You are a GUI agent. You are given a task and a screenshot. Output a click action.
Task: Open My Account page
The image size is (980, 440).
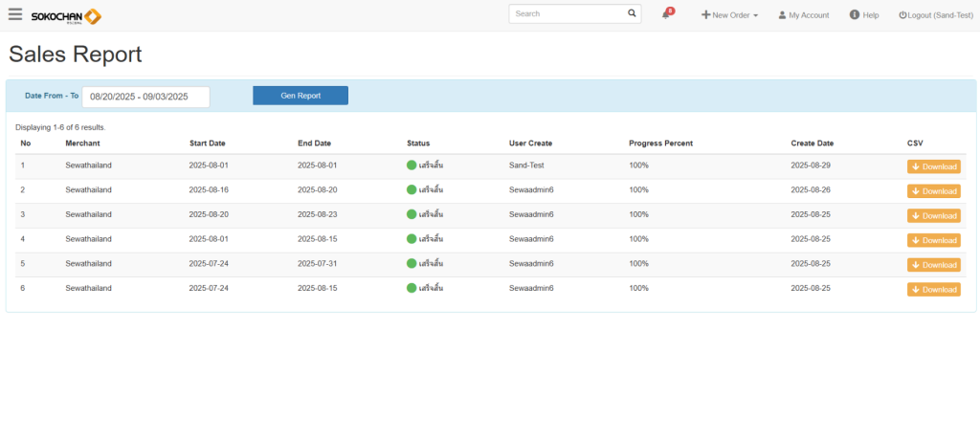pos(804,15)
